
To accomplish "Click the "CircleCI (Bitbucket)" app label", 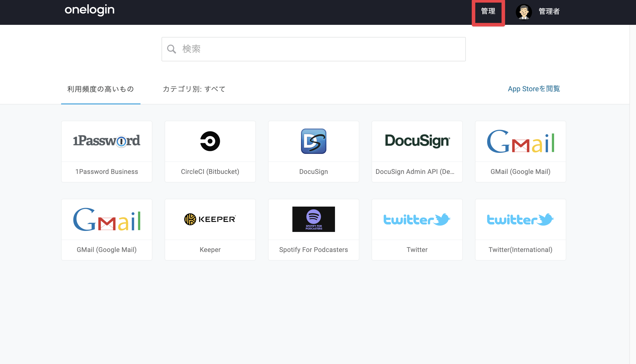I will pyautogui.click(x=210, y=172).
